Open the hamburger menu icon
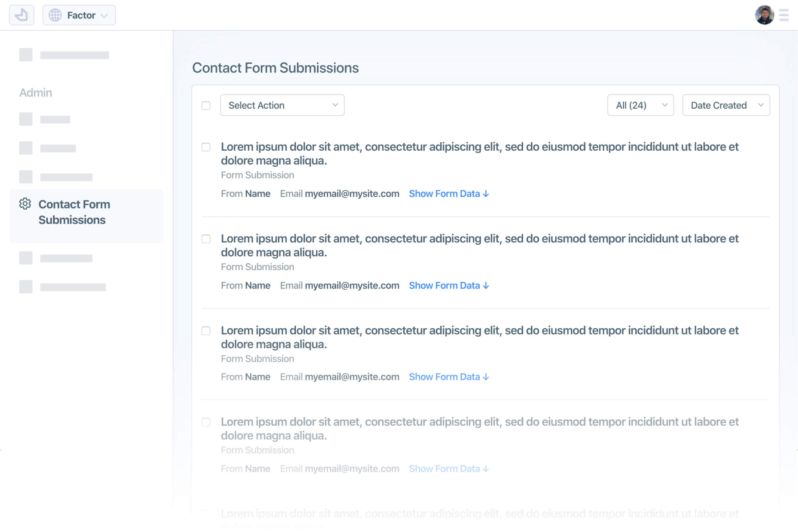 point(784,15)
